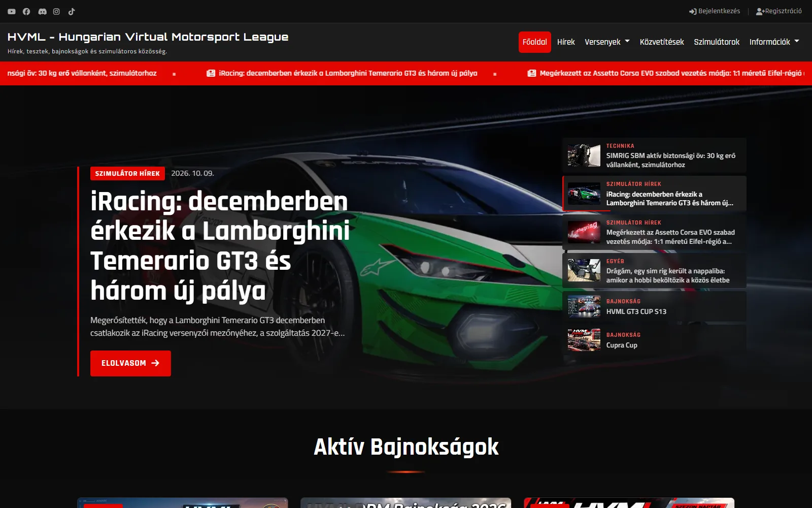Open the sim rig nappaliba thumbnail
Screen dimensions: 812x508
point(584,271)
